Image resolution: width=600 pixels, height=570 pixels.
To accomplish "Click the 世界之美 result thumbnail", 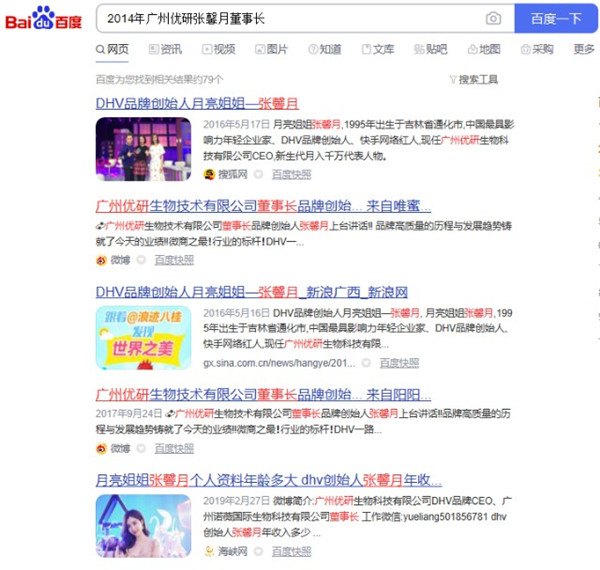I will [143, 338].
